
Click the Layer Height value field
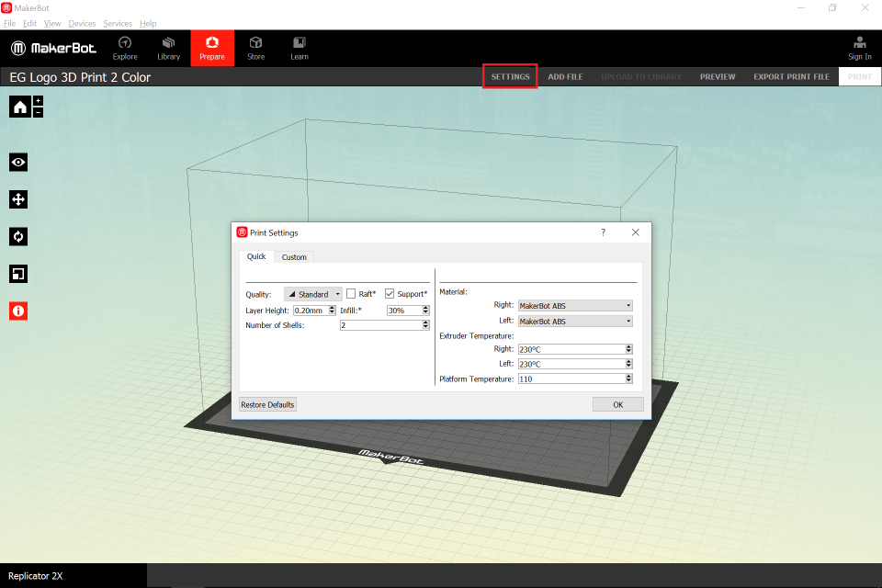pyautogui.click(x=311, y=310)
